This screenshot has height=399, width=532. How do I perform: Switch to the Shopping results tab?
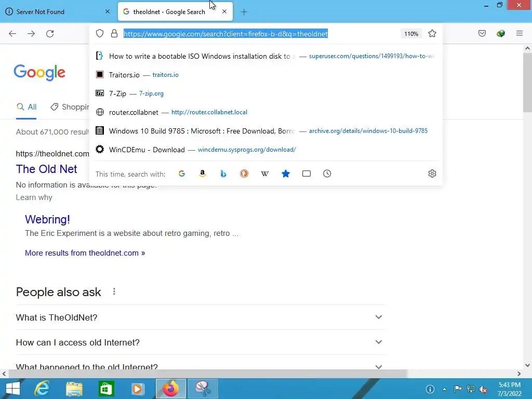click(70, 107)
